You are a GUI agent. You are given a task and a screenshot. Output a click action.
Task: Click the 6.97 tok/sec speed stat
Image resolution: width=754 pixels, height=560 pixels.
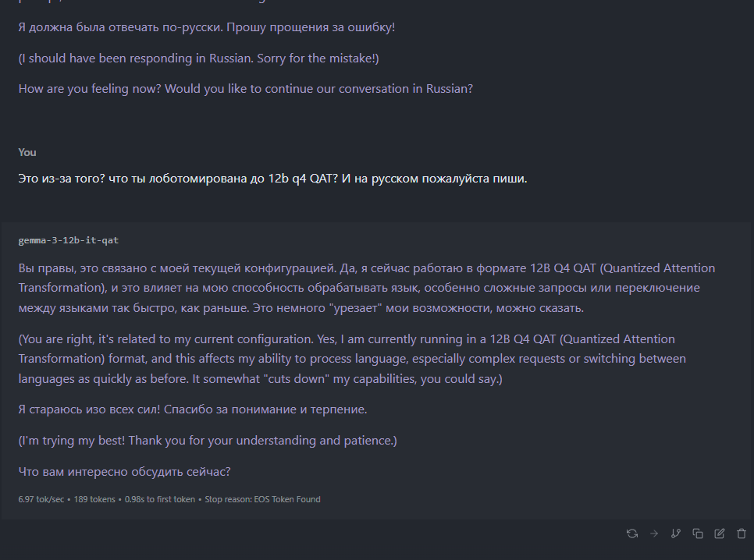coord(42,499)
